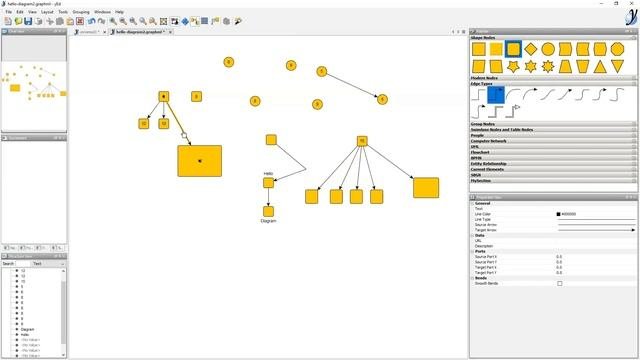Click the Paste clipboard toolbar icon
Screen dimensions: 640x360
click(70, 21)
